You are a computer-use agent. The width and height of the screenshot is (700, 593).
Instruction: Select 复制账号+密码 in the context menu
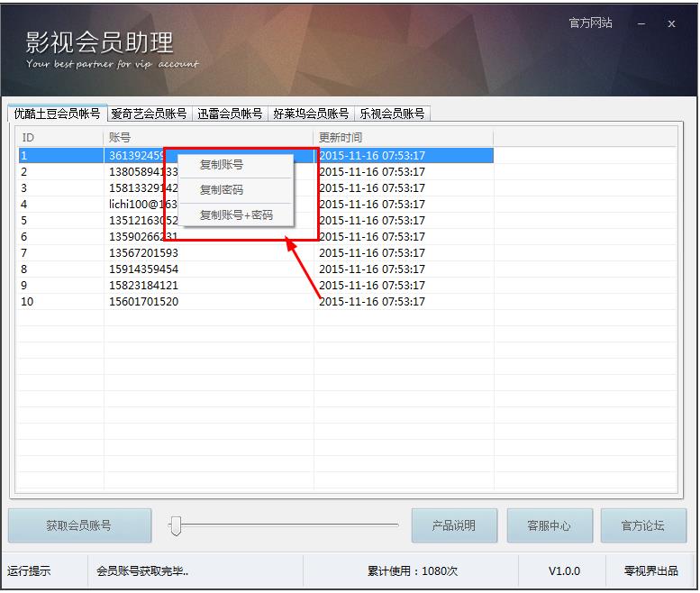pos(236,215)
